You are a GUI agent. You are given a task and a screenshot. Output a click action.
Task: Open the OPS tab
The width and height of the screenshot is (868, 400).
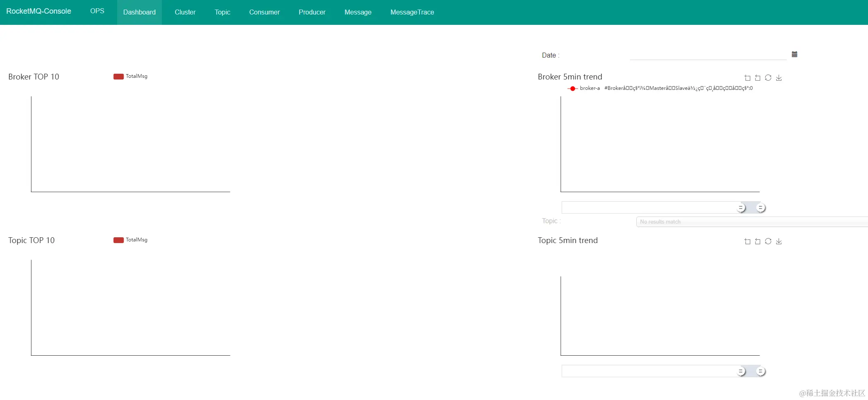pyautogui.click(x=97, y=11)
